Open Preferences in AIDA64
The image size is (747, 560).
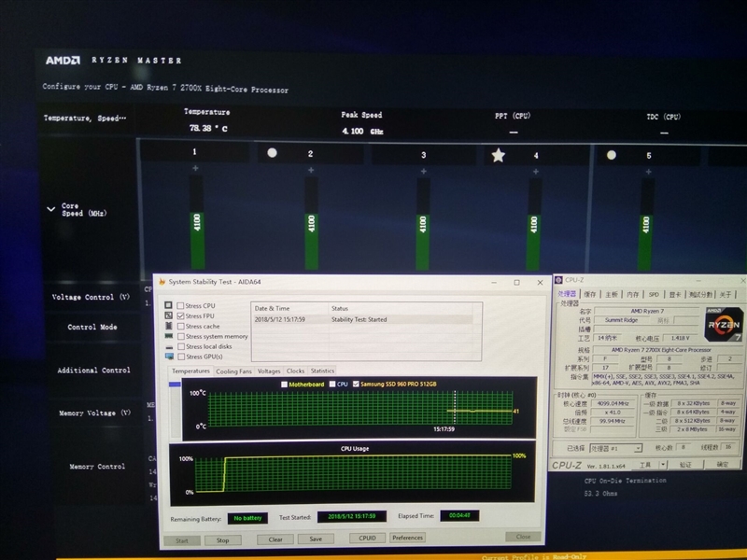407,538
